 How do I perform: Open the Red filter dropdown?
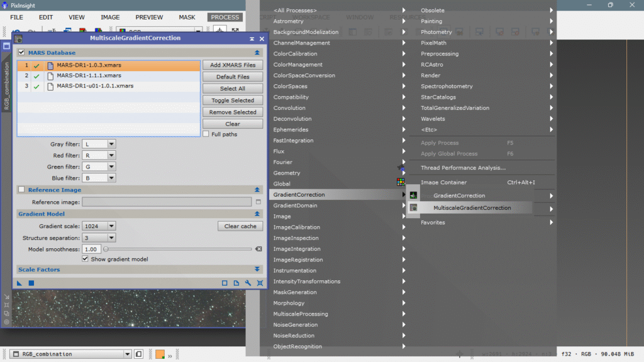click(99, 156)
